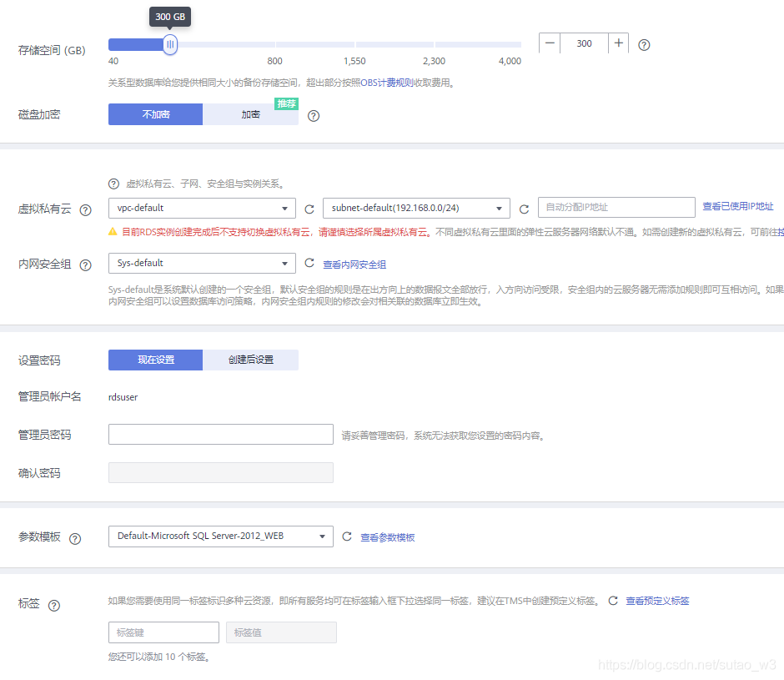Open help icon next to storage stepper
The image size is (784, 680).
644,45
